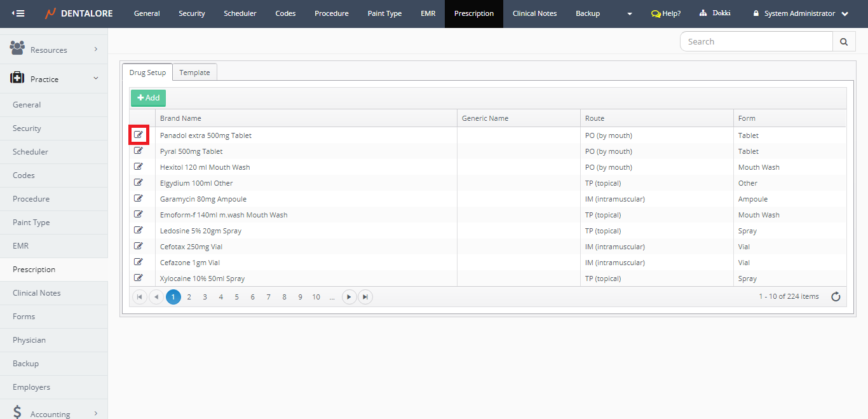Click the search magnifier icon
868x419 pixels.
[x=843, y=41]
